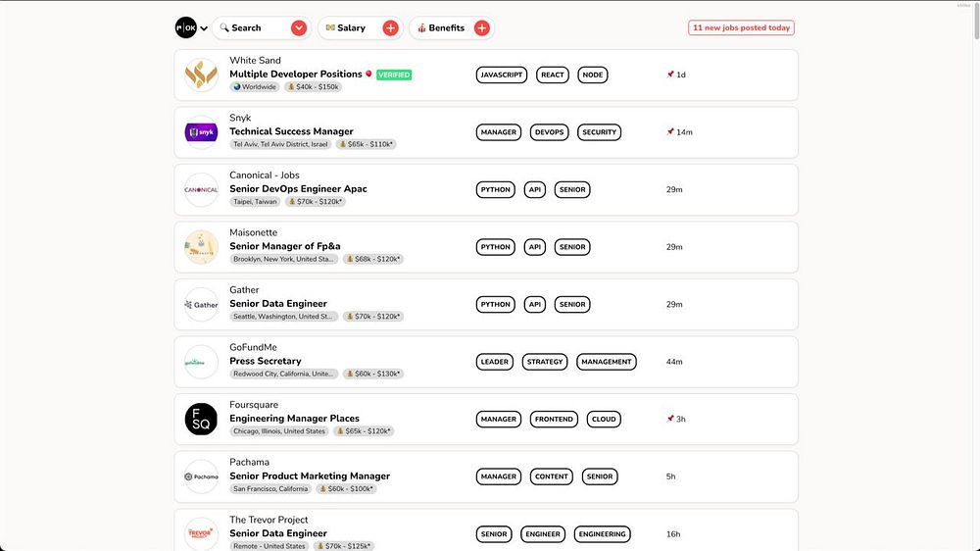Click the pin icon on Snyk row

click(670, 132)
